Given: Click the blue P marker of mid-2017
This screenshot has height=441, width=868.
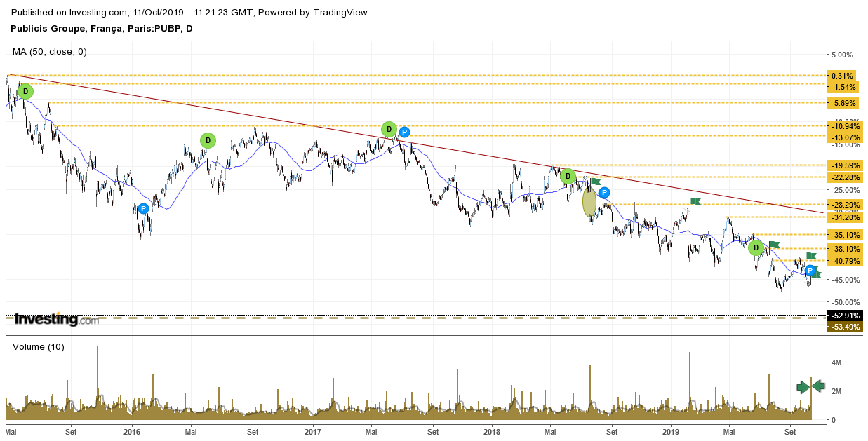Looking at the screenshot, I should [x=404, y=131].
